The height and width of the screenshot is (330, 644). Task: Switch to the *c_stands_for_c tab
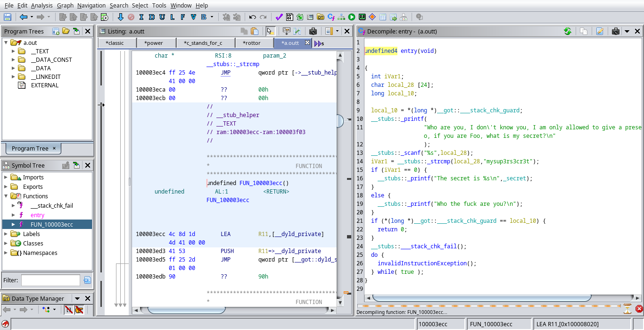click(x=203, y=43)
